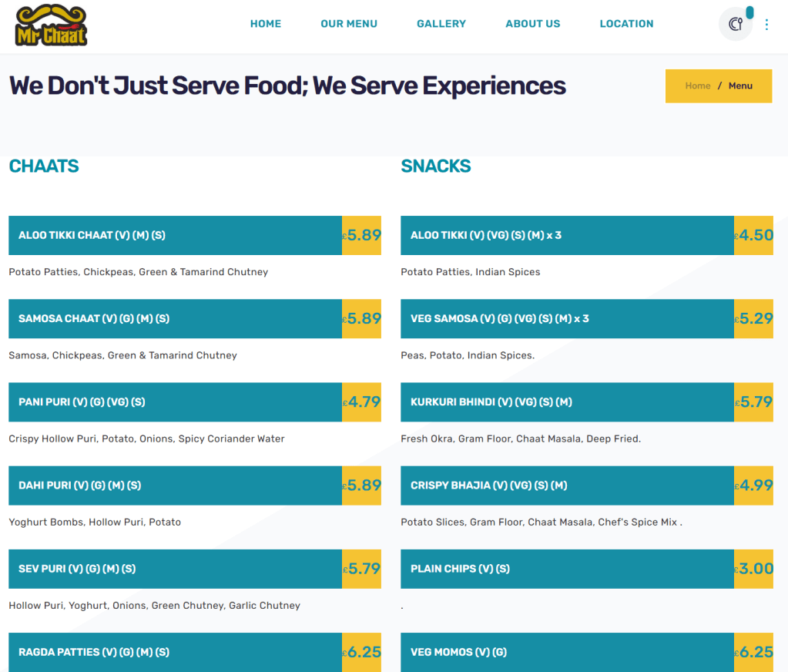788x672 pixels.
Task: Click the Menu breadcrumb item
Action: (x=740, y=86)
